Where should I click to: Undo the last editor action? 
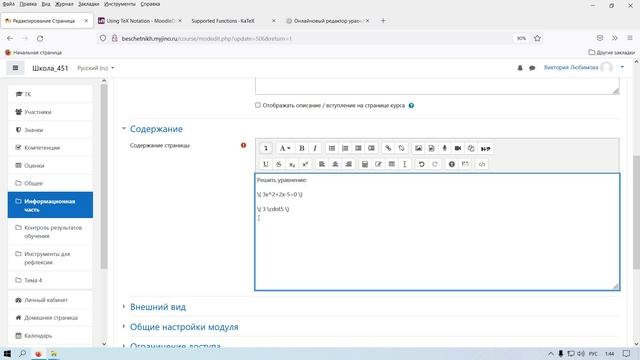click(422, 164)
